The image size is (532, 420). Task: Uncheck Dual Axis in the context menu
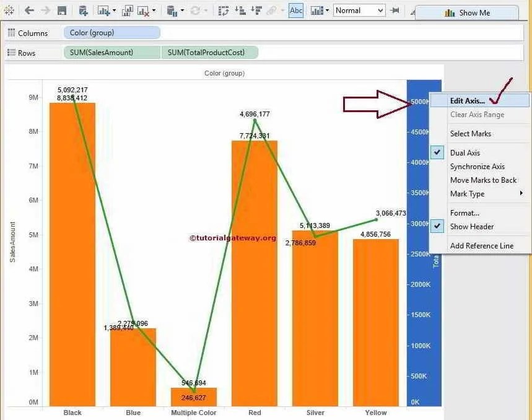[x=437, y=152]
